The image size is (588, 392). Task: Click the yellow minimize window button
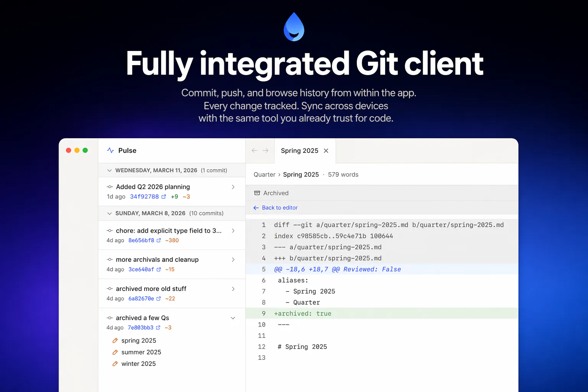pyautogui.click(x=77, y=150)
